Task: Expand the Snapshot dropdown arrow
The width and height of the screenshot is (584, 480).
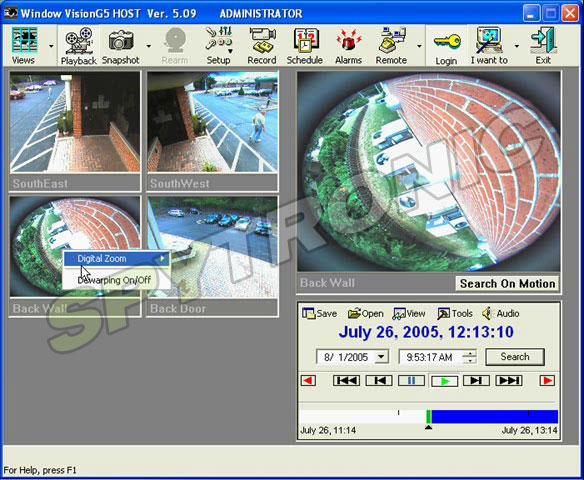Action: pyautogui.click(x=149, y=46)
